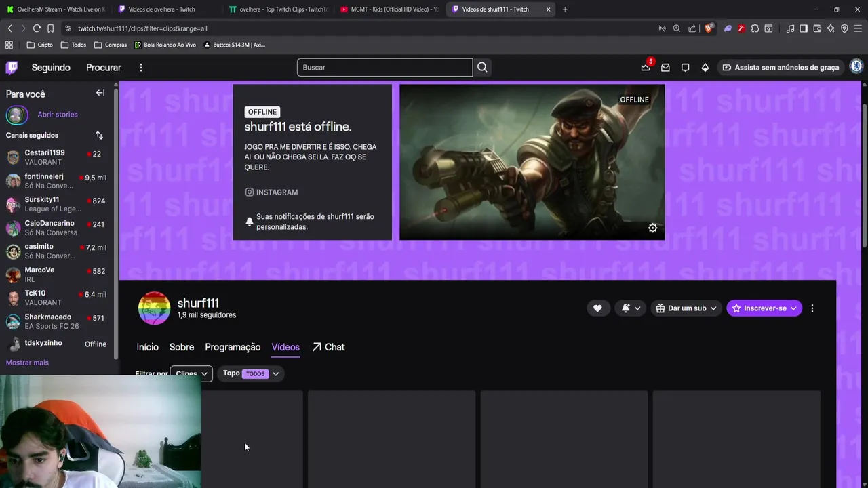
Task: Open the Clipes filter dropdown
Action: (x=191, y=373)
